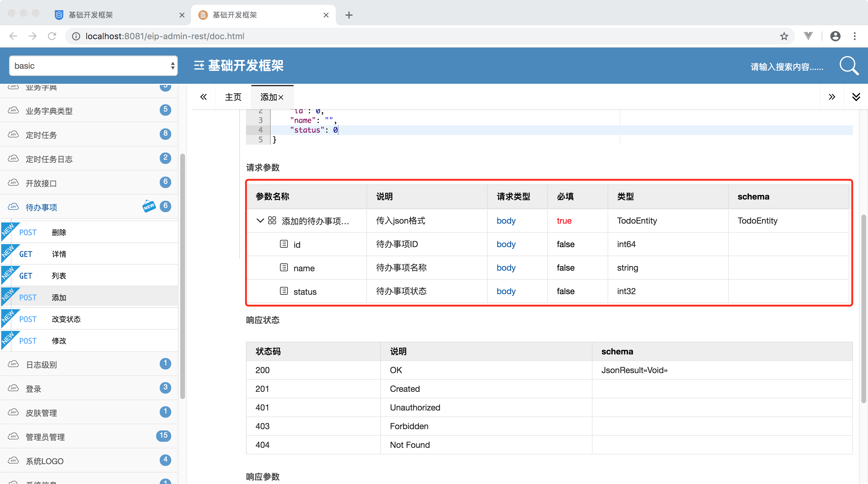
Task: Collapse the 待办事项 API group
Action: (42, 207)
